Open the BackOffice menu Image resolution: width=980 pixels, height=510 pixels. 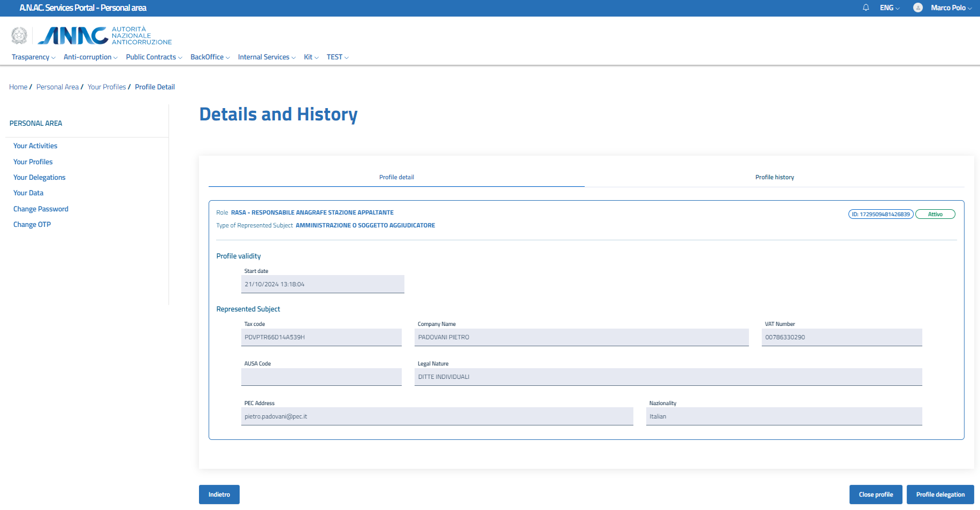pos(210,57)
